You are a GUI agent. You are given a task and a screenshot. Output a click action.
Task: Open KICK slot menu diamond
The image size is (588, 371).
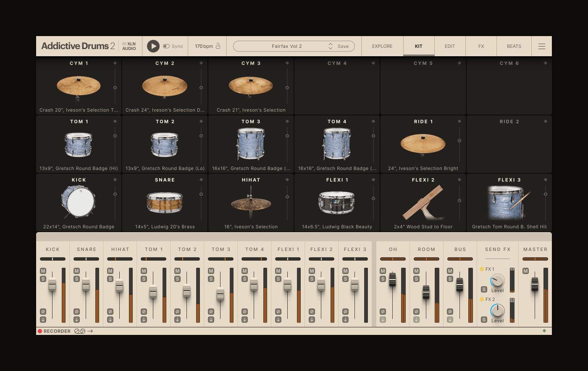coord(115,180)
